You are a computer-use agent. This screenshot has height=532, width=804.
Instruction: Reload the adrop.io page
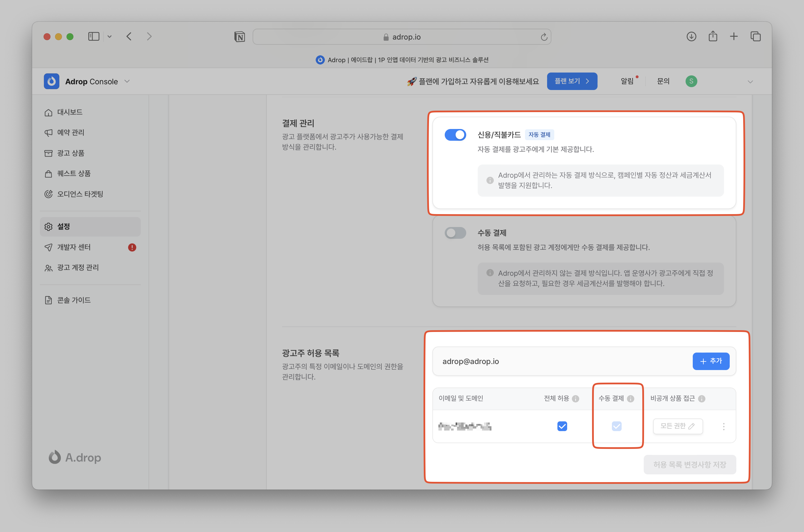click(x=544, y=37)
